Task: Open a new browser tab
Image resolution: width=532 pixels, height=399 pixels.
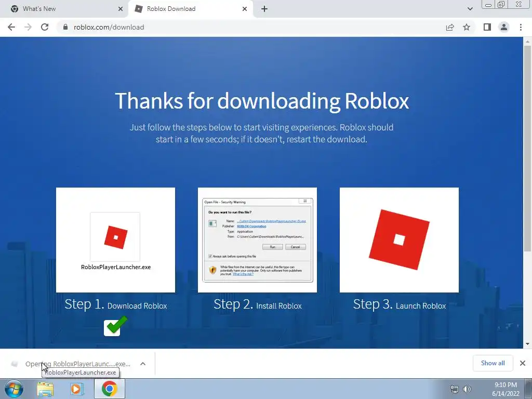Action: tap(264, 9)
